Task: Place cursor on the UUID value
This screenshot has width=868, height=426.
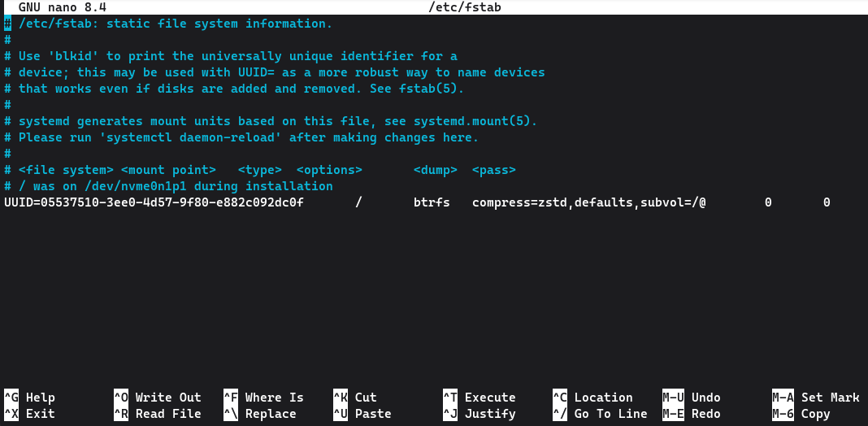Action: 154,202
